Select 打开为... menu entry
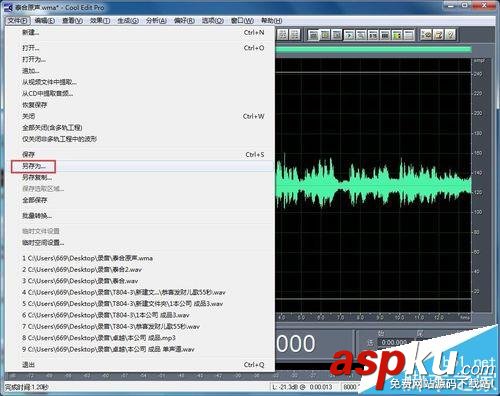Viewport: 500px width, 396px height. coord(140,59)
